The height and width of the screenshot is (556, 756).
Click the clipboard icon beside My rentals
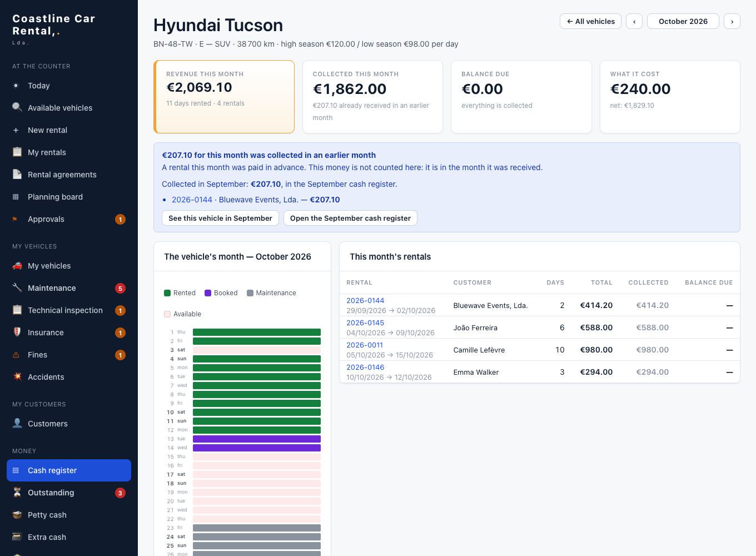coord(17,152)
